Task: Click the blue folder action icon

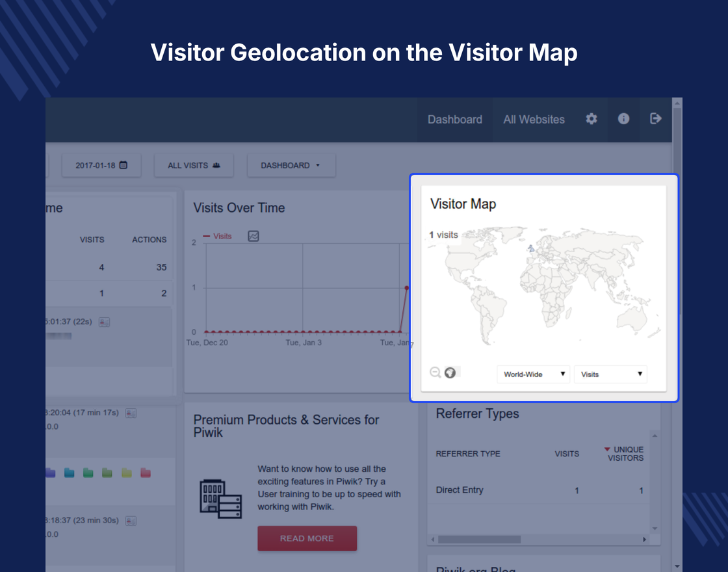Action: (69, 473)
